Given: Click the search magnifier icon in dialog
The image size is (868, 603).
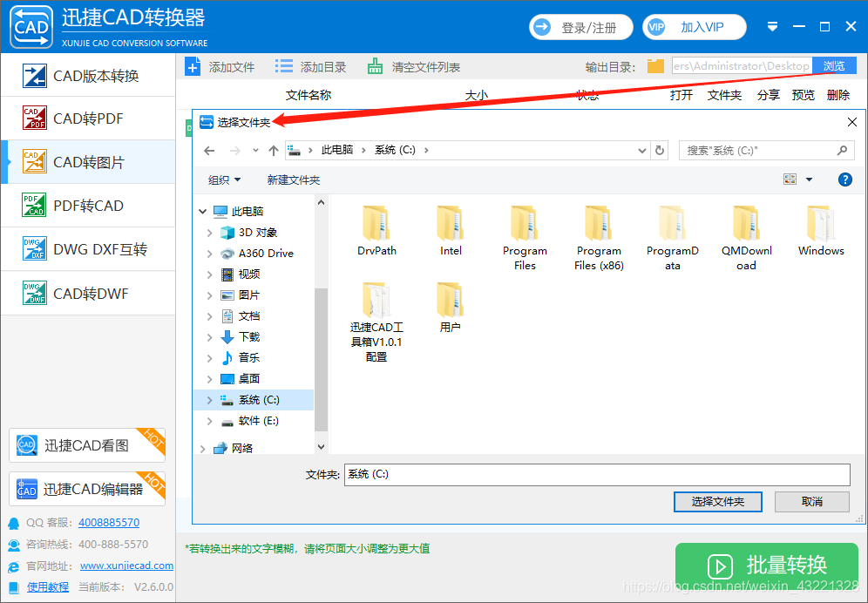Looking at the screenshot, I should coord(842,150).
